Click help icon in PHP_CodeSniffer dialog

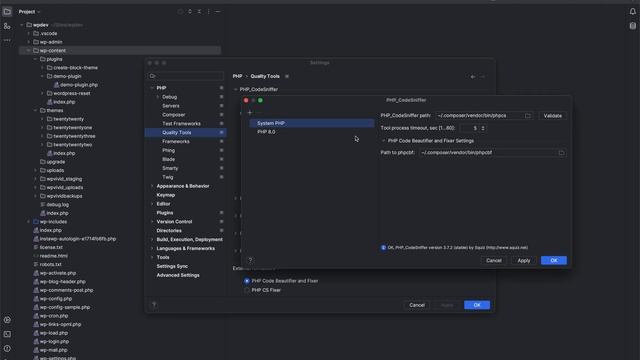coord(250,260)
